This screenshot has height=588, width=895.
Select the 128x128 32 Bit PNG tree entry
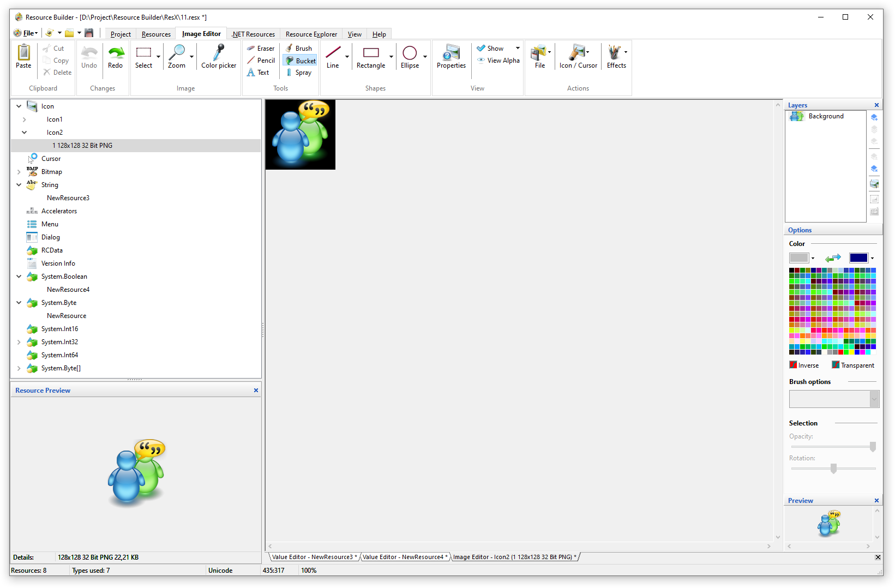135,146
